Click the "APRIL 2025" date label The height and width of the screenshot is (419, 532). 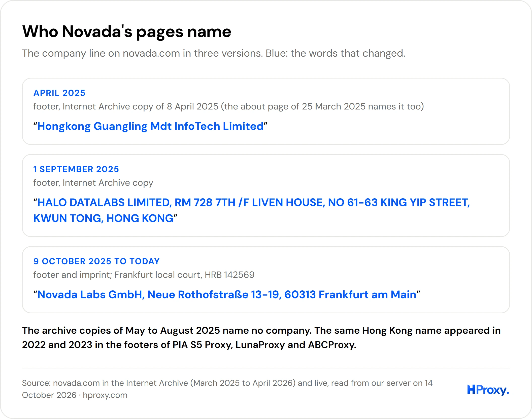[59, 93]
